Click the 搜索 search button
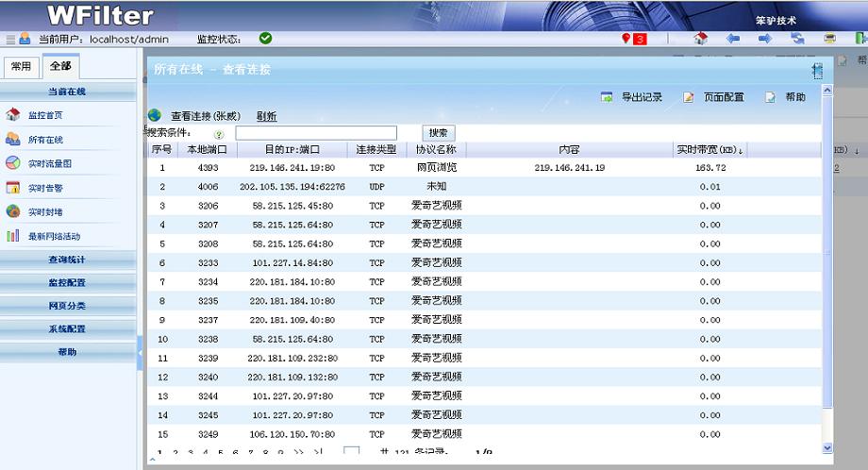Viewport: 868px width, 470px height. coord(439,133)
